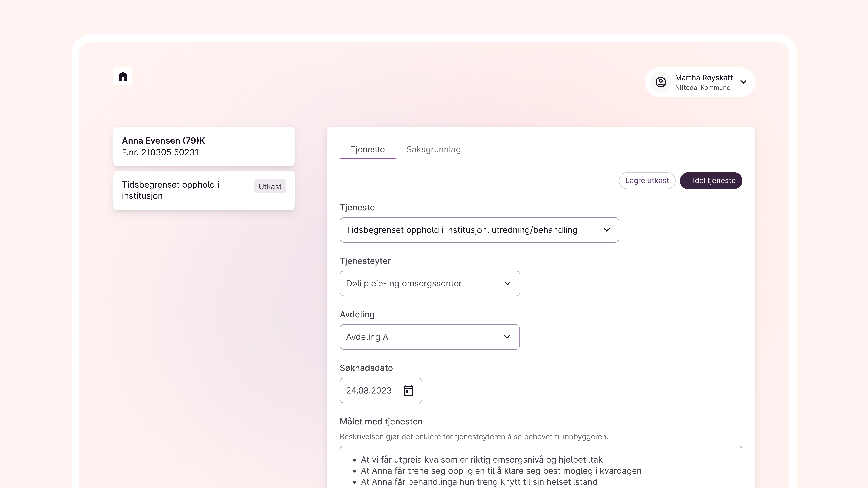Viewport: 868px width, 488px height.
Task: Expand the Martha Røyskatt account menu chevron
Action: click(743, 82)
